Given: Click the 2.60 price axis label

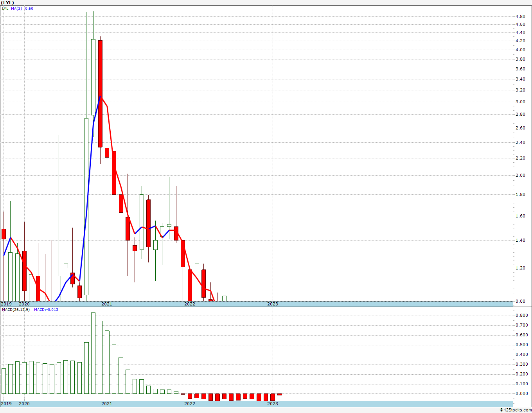Looking at the screenshot, I should click(520, 128).
